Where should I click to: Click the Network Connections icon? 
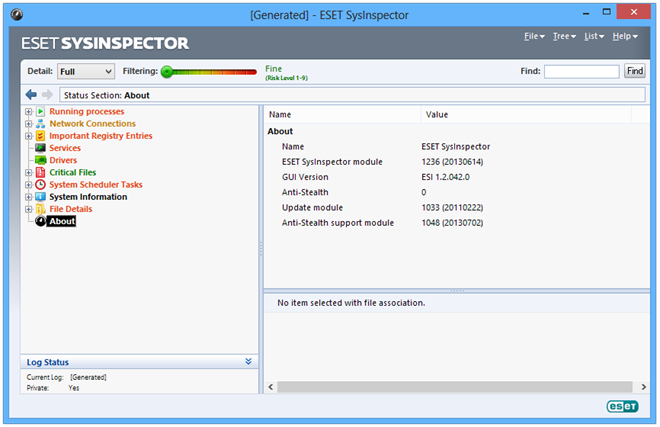click(40, 124)
